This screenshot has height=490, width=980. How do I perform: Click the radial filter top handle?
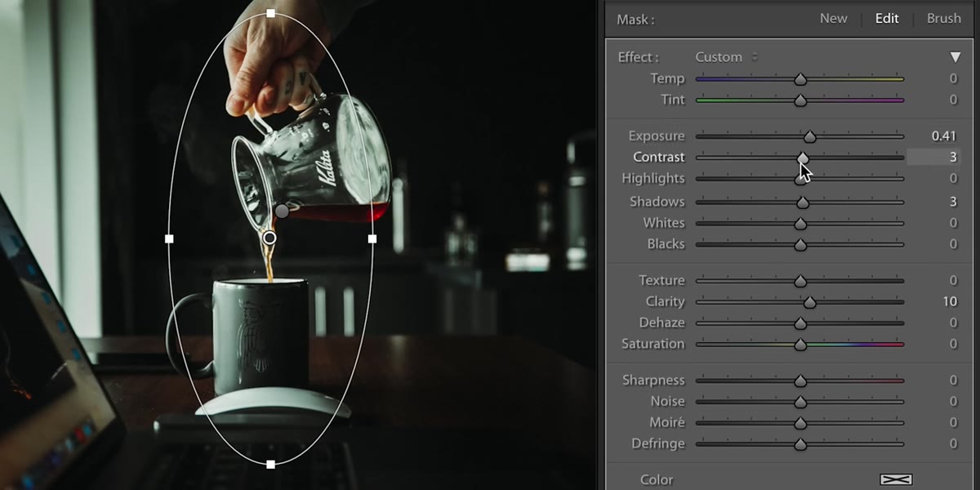(271, 13)
